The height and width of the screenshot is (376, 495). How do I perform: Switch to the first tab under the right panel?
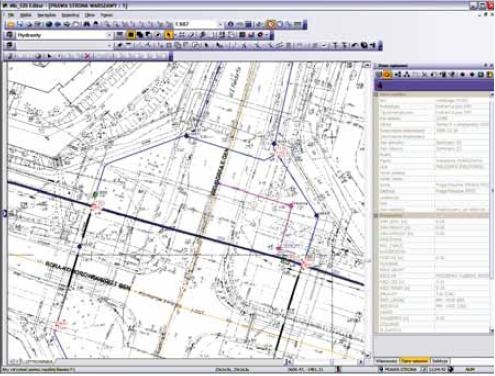coord(387,361)
